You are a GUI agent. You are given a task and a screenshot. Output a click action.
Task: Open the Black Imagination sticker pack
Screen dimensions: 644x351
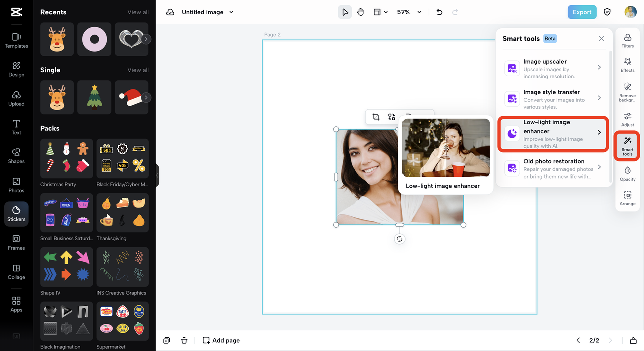pos(66,321)
